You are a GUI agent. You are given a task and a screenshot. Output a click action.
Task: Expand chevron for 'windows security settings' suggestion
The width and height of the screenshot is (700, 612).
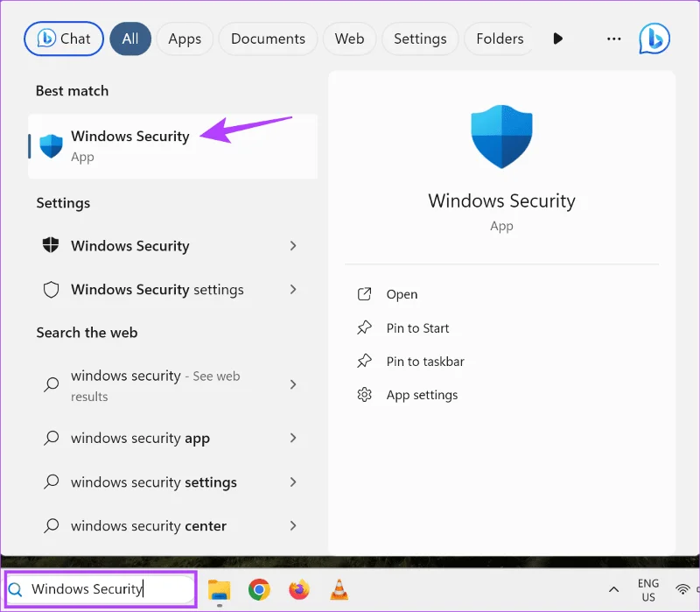click(x=293, y=482)
